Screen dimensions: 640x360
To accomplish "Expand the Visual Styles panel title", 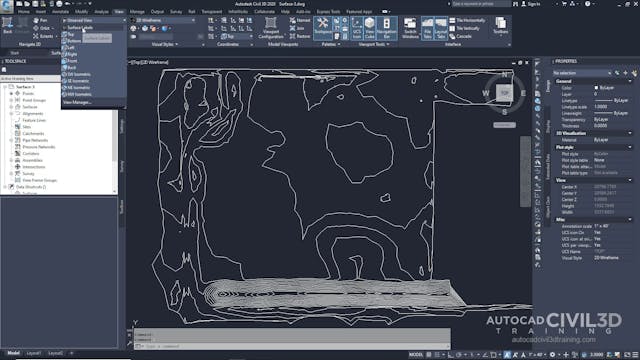I will click(164, 44).
